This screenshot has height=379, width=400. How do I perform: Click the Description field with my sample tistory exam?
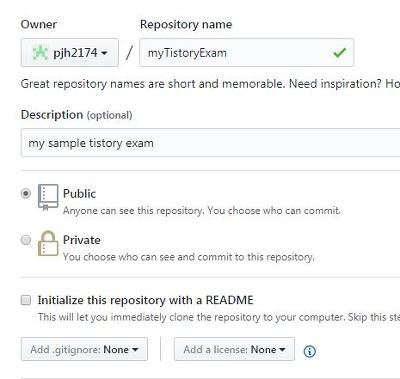[211, 143]
